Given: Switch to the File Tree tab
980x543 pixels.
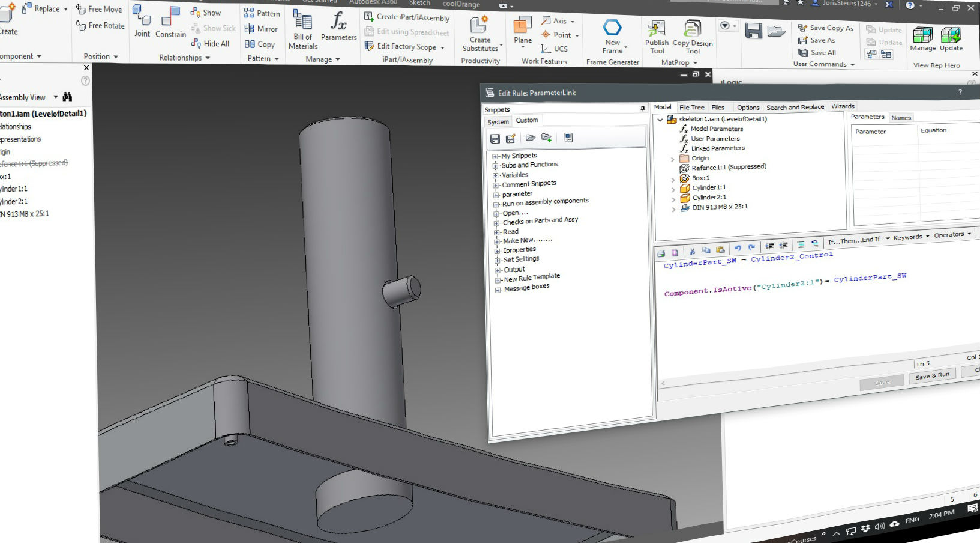Looking at the screenshot, I should (691, 107).
